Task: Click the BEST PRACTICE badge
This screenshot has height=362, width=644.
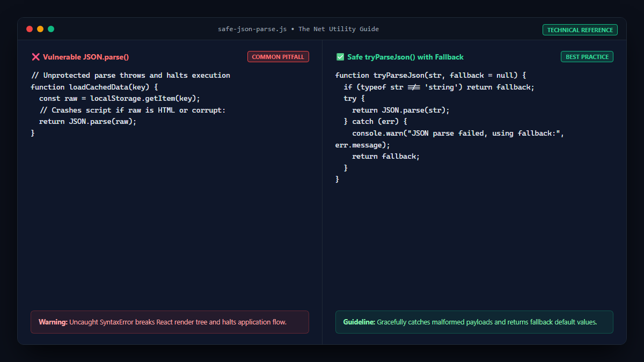Action: click(587, 57)
